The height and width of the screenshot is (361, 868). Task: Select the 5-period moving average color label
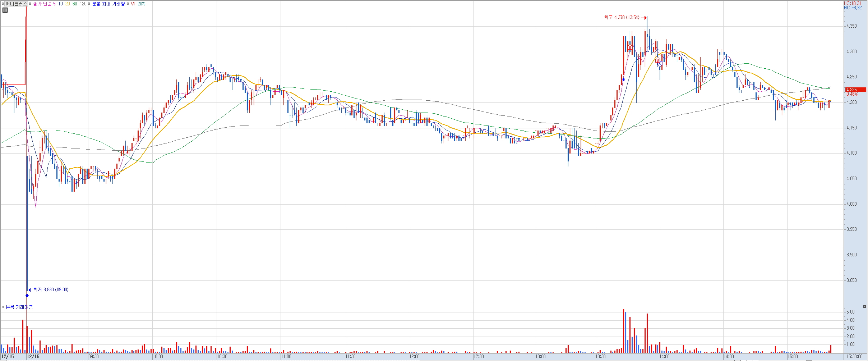click(x=54, y=4)
